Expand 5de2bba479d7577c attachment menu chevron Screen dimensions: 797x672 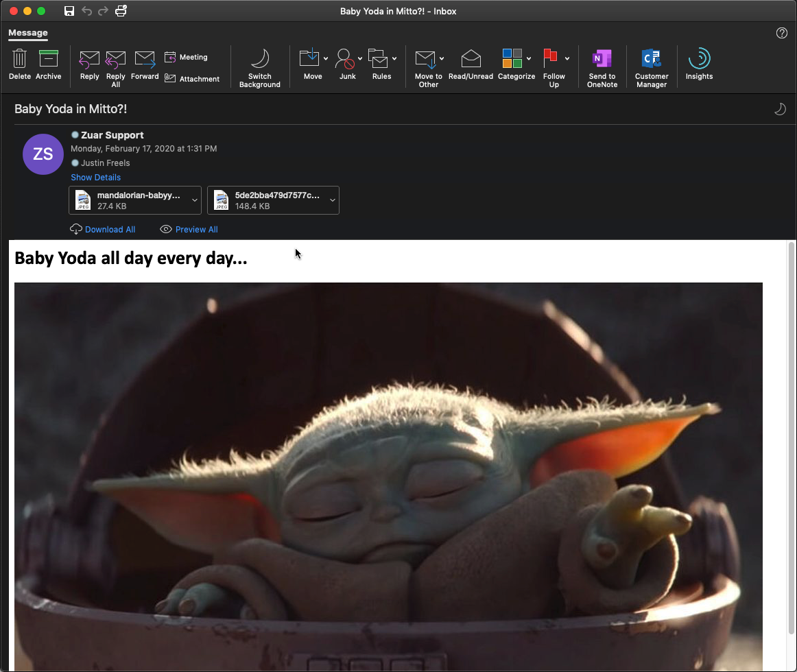[x=333, y=200]
